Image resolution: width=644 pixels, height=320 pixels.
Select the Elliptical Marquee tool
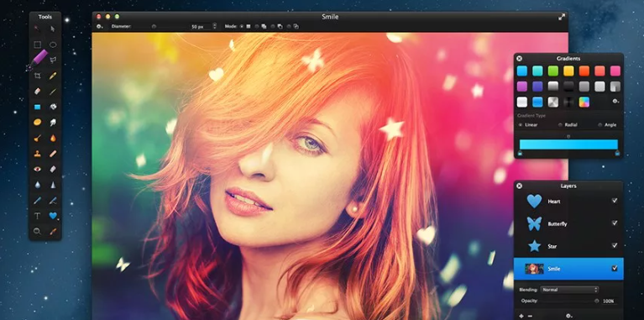click(x=53, y=45)
